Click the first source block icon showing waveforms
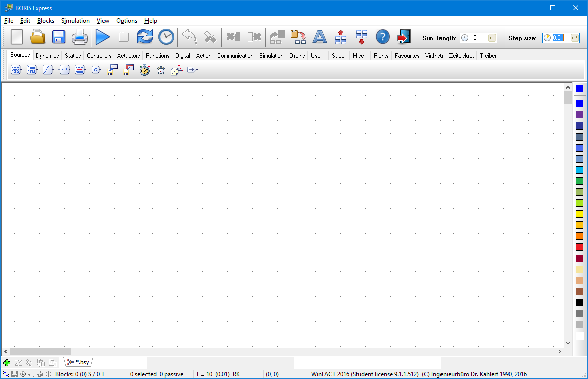Screen dimensions: 588x379 [16, 70]
